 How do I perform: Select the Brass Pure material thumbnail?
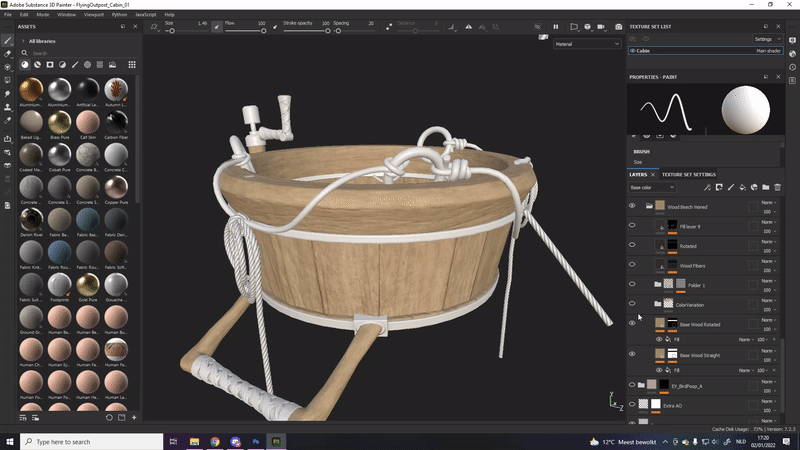59,122
